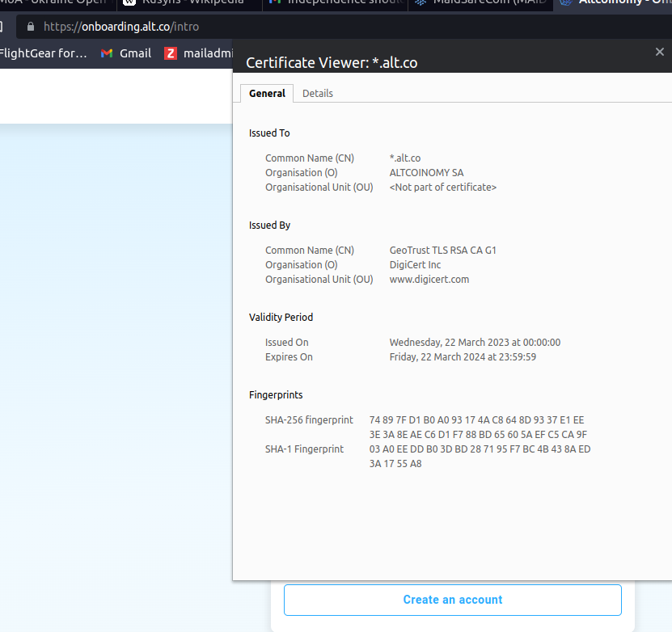Click the Certificate Viewer title text

coord(332,63)
